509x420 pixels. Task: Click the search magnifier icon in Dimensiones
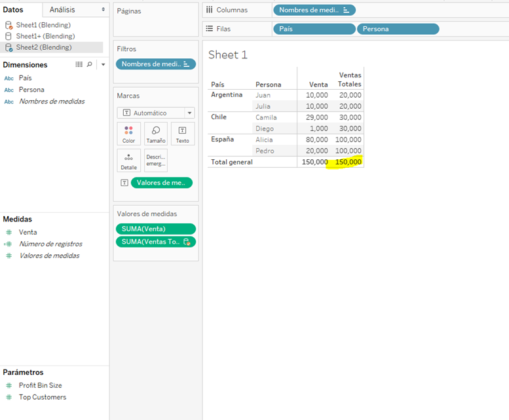(x=90, y=65)
